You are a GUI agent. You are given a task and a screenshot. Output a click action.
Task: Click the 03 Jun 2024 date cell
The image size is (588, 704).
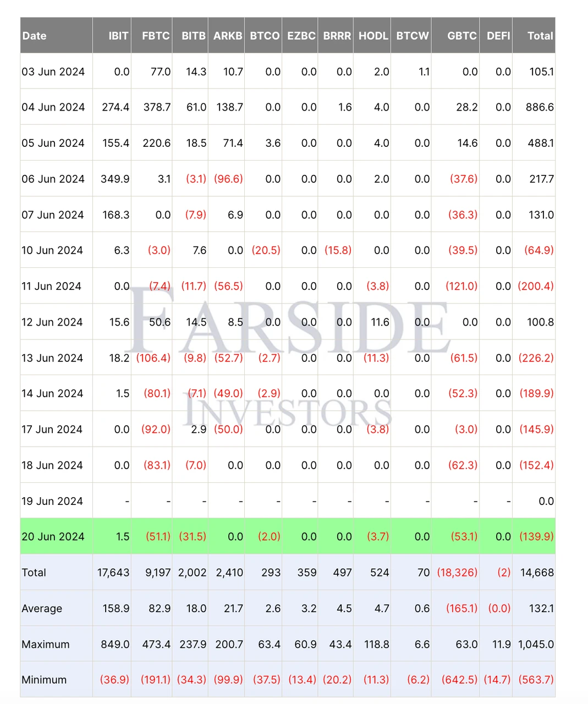click(53, 71)
